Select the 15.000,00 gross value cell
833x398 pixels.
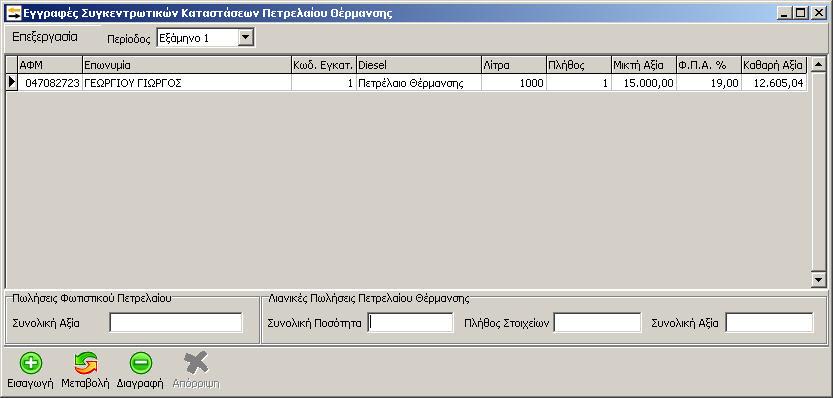click(643, 83)
